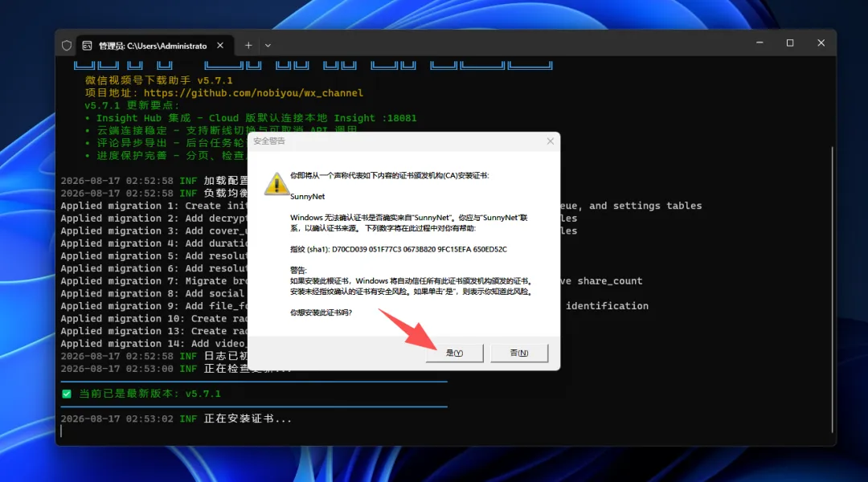
Task: Click the terminal tab icon beside 管理员
Action: click(87, 45)
